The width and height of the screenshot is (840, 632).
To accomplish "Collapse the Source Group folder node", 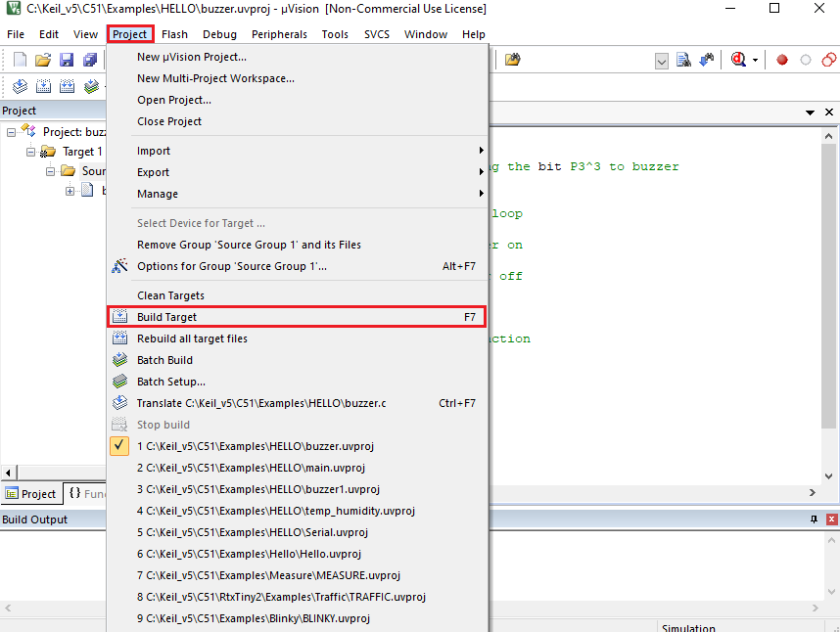I will tap(50, 172).
